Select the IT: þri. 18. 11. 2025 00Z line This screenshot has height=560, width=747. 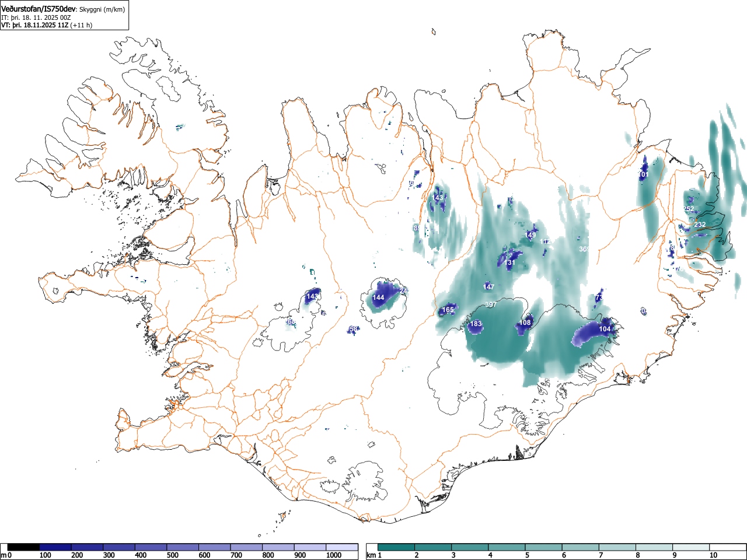click(36, 17)
